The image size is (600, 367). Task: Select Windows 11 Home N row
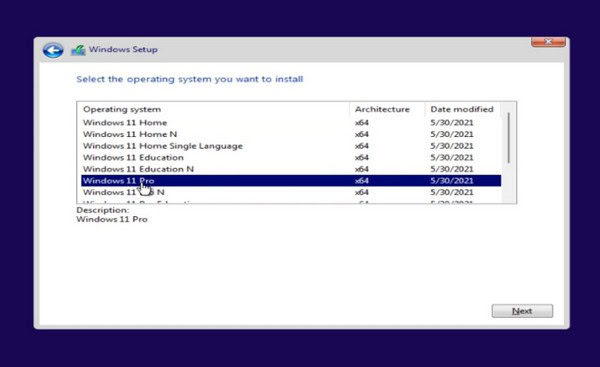291,134
